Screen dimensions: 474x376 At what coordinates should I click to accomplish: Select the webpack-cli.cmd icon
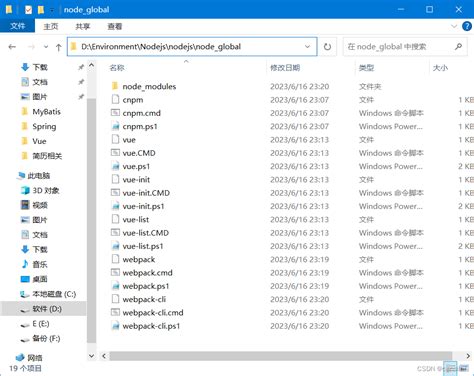coord(115,312)
